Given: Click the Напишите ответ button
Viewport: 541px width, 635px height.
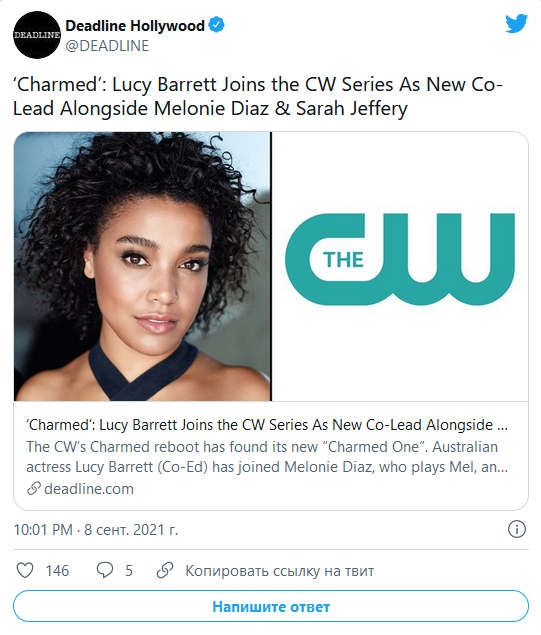Looking at the screenshot, I should [x=271, y=606].
